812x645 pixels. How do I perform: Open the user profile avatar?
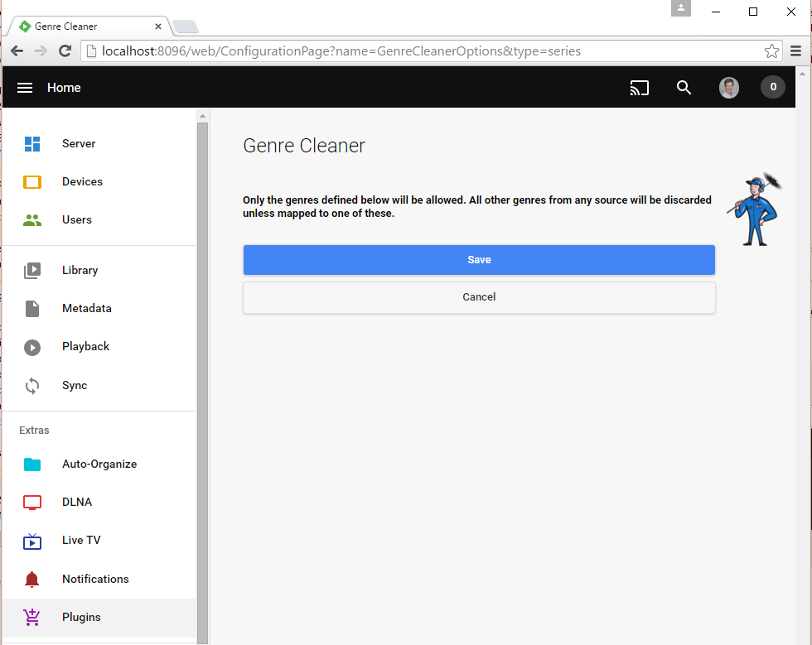point(728,88)
